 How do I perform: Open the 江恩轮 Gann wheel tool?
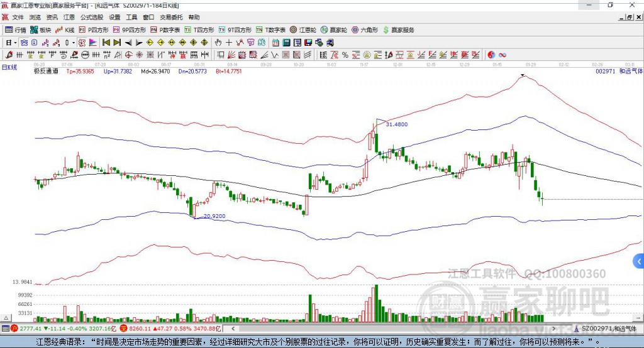[303, 30]
